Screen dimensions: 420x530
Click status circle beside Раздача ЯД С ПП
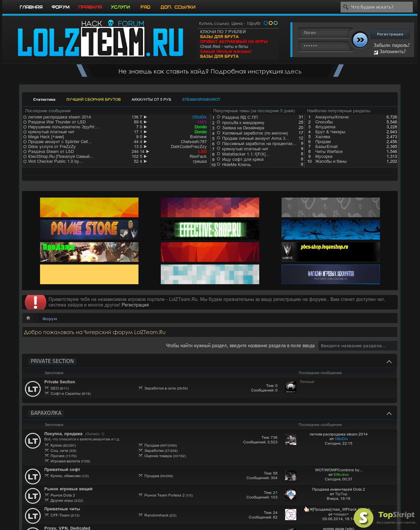coord(219,117)
